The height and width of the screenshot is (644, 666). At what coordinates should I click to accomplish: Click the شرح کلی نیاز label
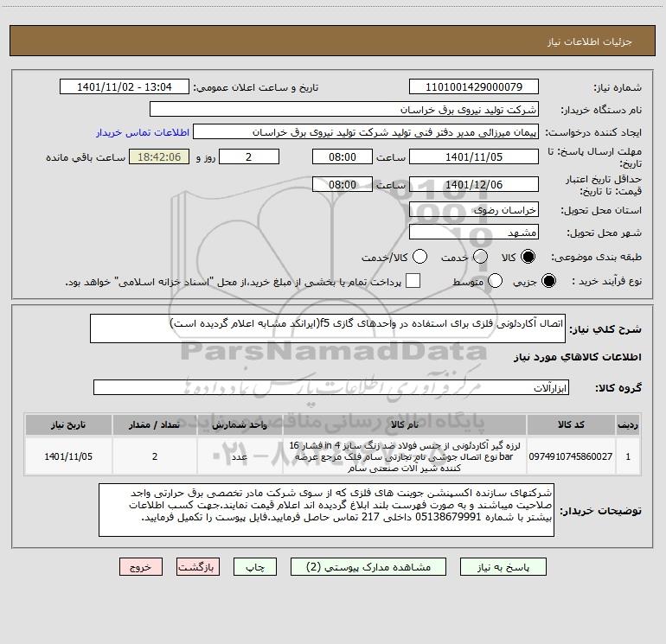tap(605, 329)
